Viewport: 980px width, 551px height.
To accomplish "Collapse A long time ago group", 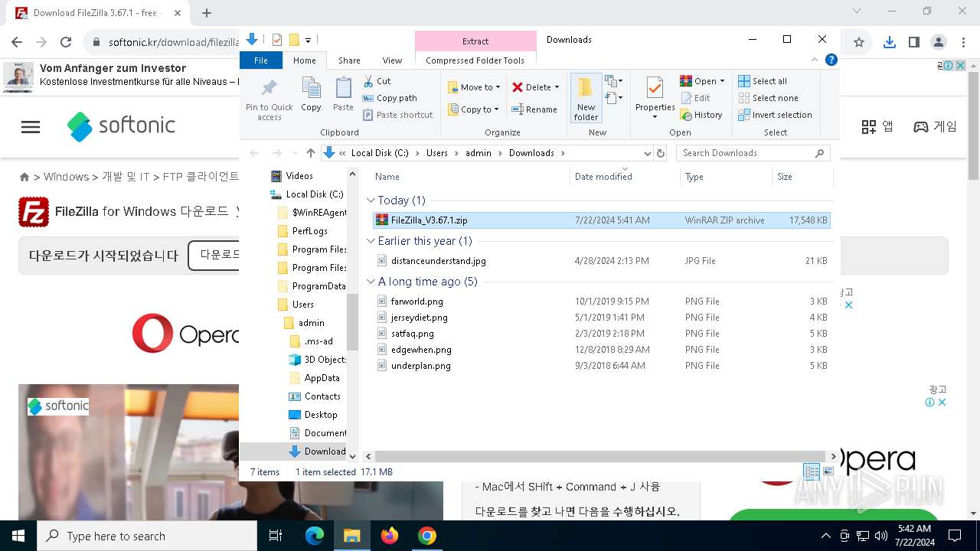I will pos(371,282).
